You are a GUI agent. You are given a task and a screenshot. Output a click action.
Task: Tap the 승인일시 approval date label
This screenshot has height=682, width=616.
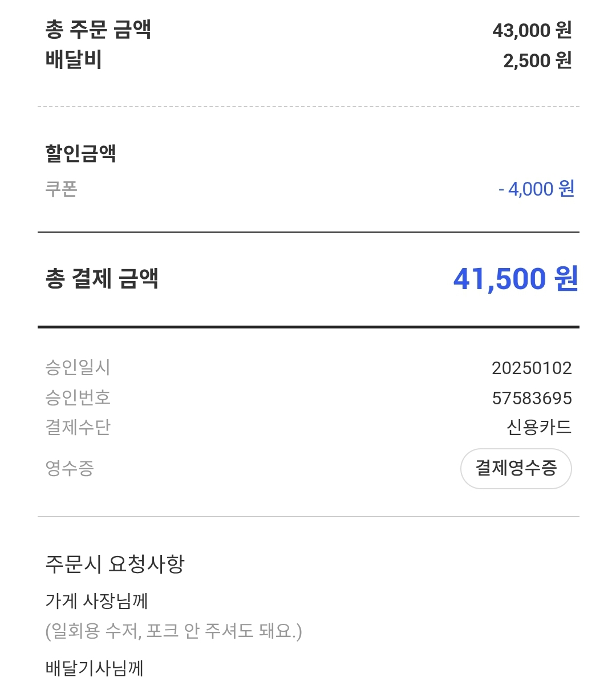pyautogui.click(x=78, y=367)
